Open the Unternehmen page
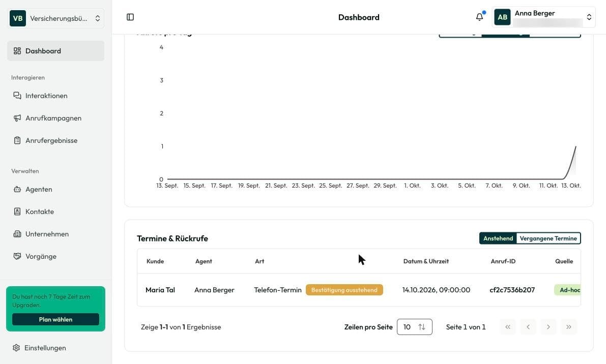Viewport: 606px width, 364px height. pos(55,233)
